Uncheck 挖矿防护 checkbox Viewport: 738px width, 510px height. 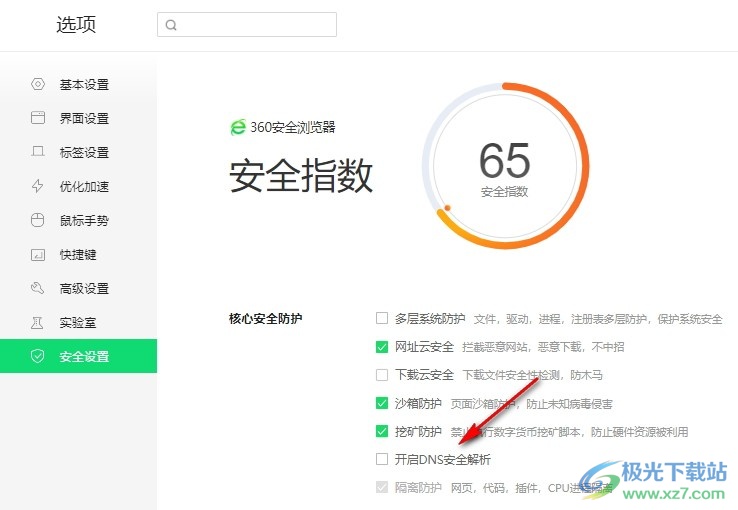tap(382, 431)
